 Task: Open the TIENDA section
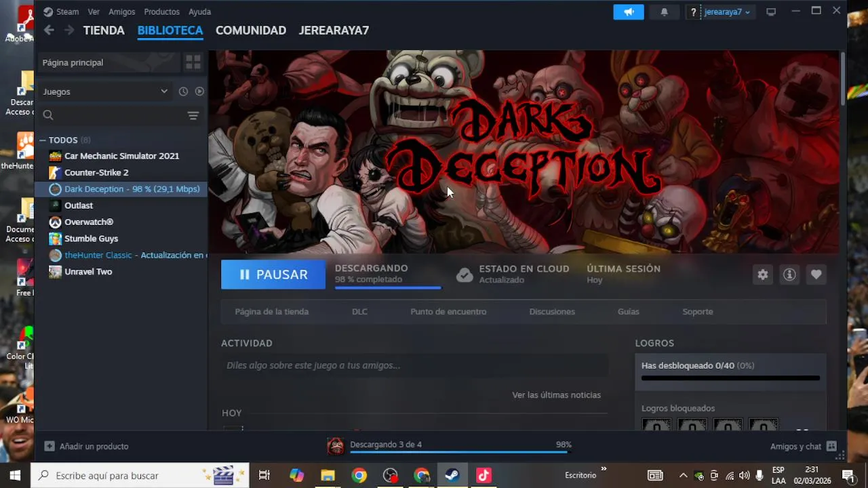(104, 30)
